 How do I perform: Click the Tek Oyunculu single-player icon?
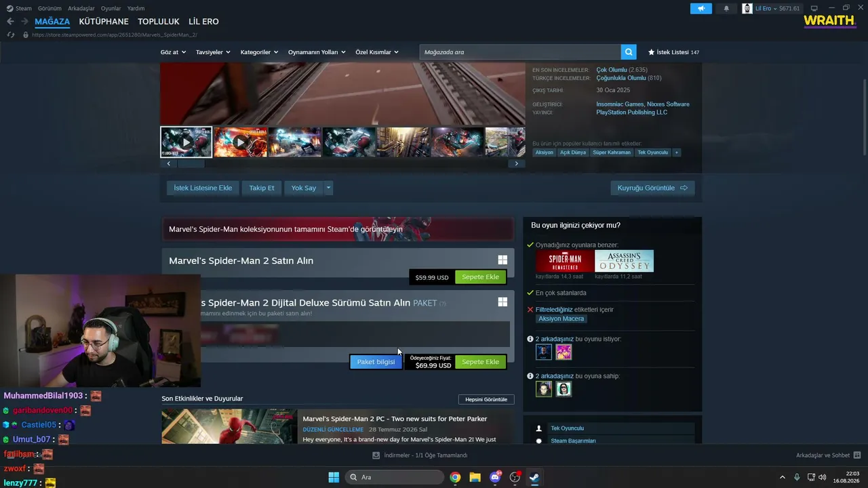point(539,428)
